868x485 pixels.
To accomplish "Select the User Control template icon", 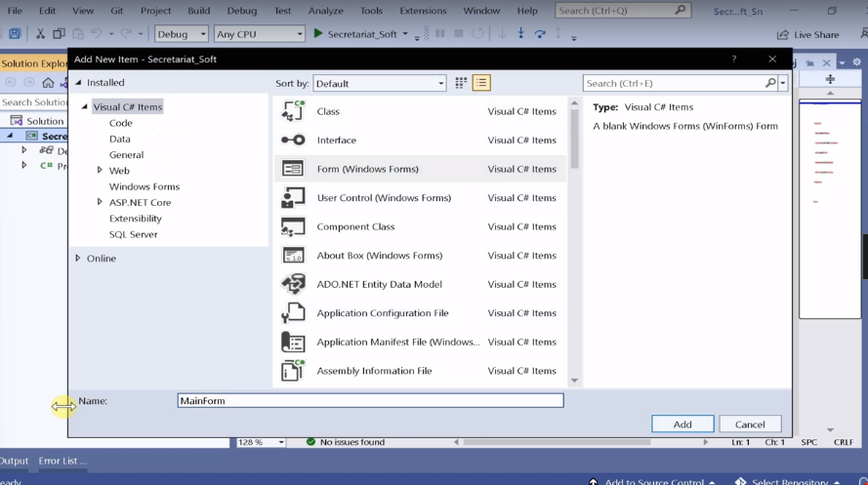I will 292,197.
